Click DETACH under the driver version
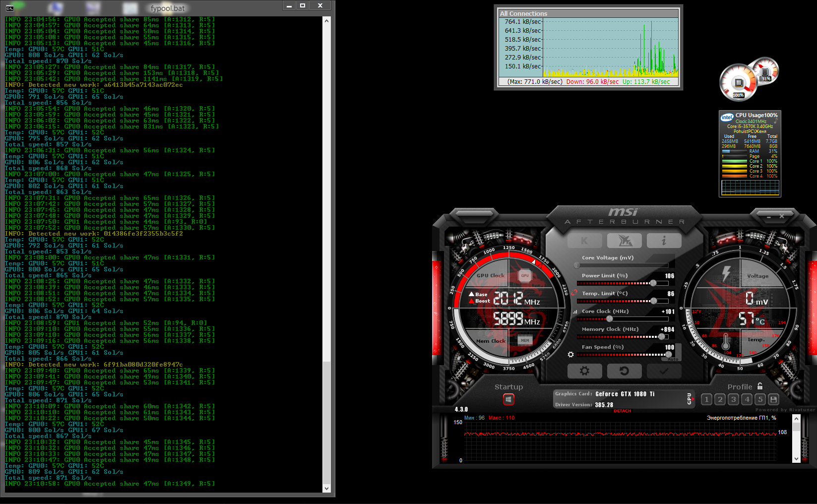 (x=622, y=411)
